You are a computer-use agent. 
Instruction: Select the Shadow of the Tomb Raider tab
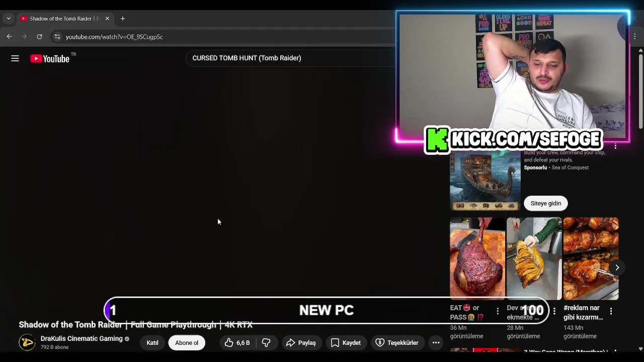64,19
